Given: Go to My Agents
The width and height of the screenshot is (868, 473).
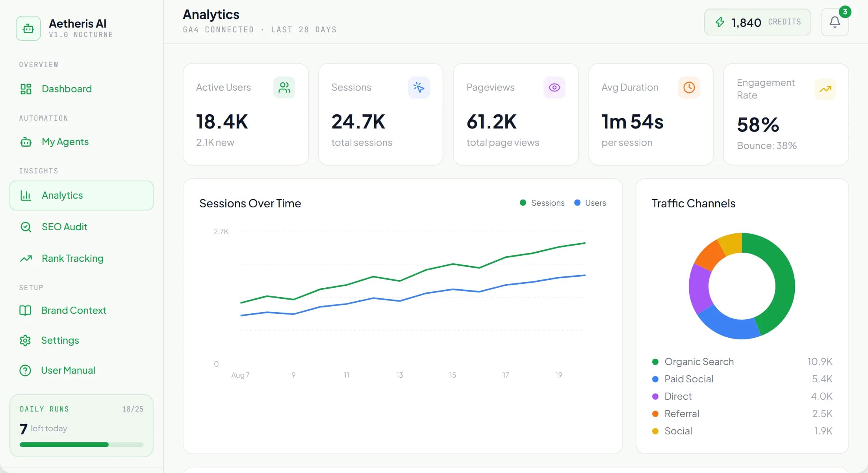Looking at the screenshot, I should click(82, 142).
